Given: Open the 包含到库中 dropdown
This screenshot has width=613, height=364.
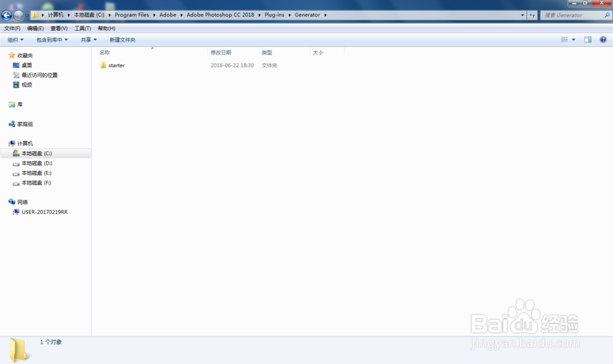Looking at the screenshot, I should tap(52, 40).
